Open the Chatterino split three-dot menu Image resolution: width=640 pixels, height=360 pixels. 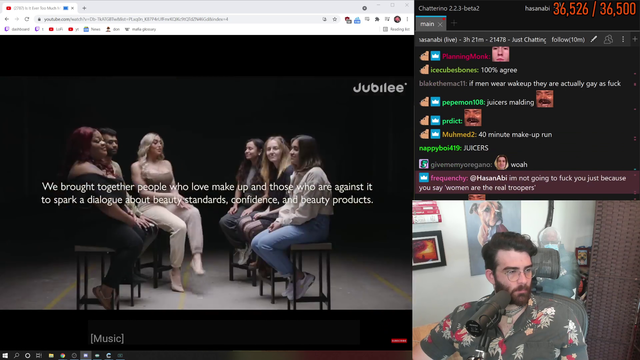(x=623, y=39)
